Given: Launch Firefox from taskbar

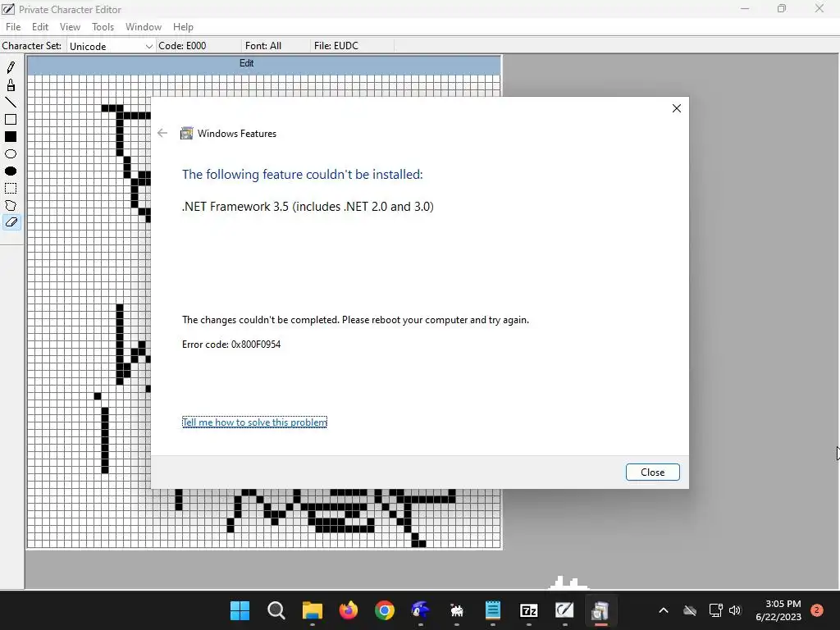Looking at the screenshot, I should point(348,610).
